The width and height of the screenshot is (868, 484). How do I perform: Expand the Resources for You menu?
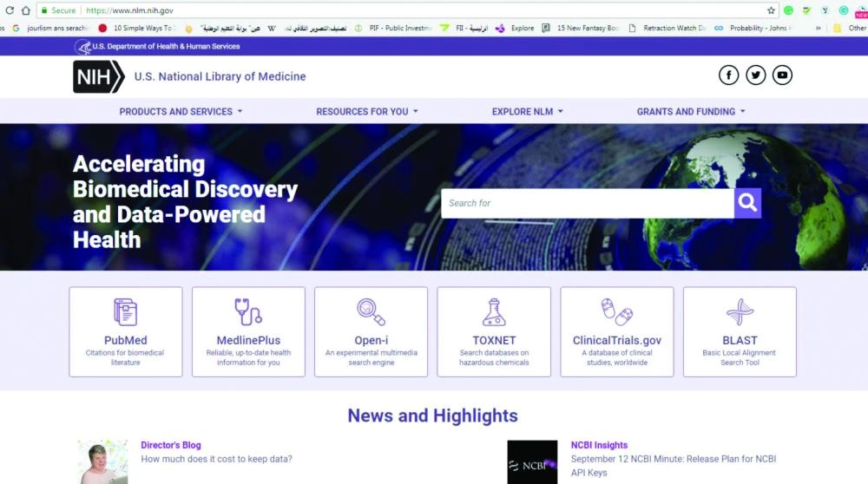[x=366, y=111]
